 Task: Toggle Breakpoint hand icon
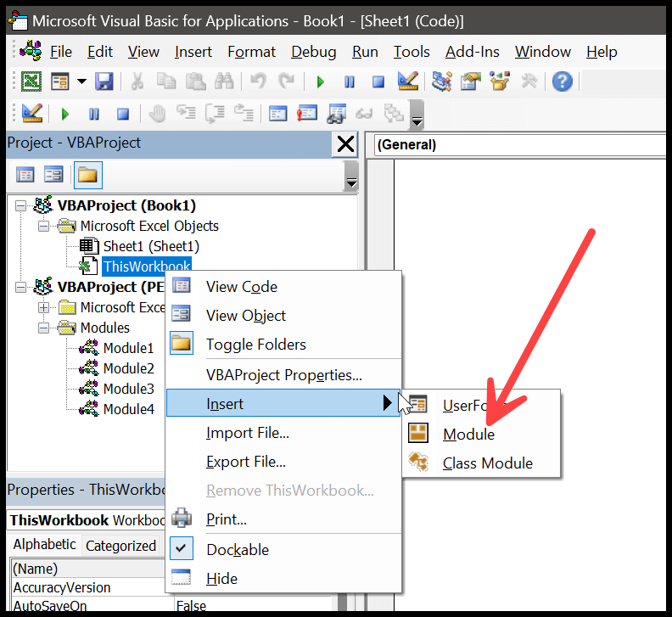157,114
